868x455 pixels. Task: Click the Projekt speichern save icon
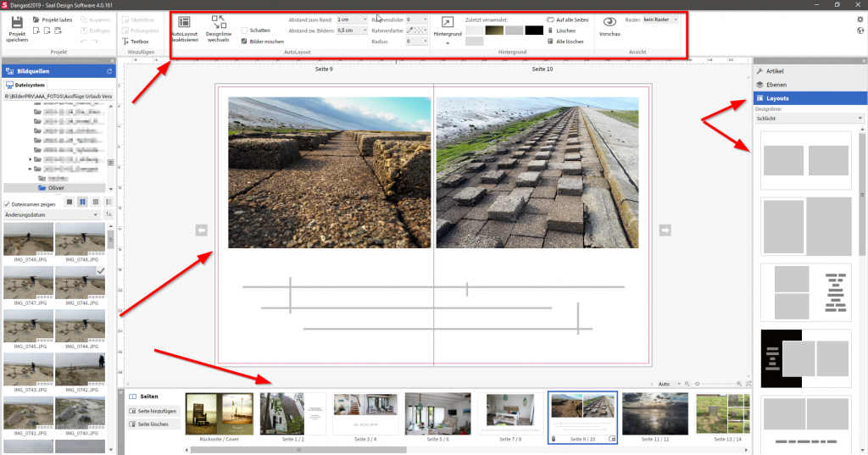point(17,22)
